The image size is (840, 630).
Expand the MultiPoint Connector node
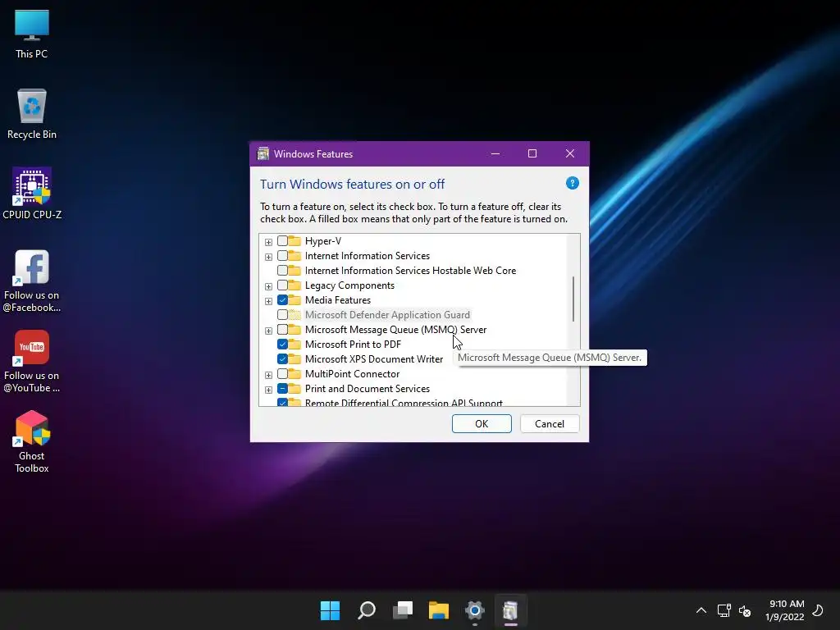pos(268,375)
